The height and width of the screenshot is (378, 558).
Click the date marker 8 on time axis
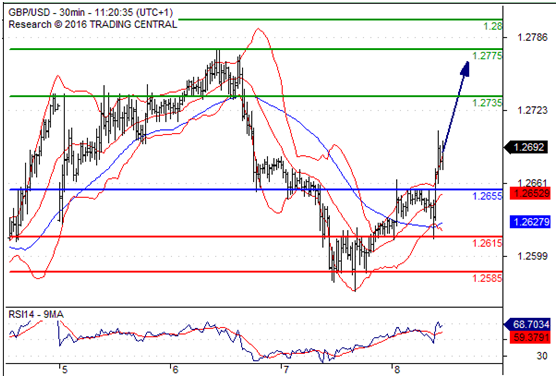click(396, 369)
